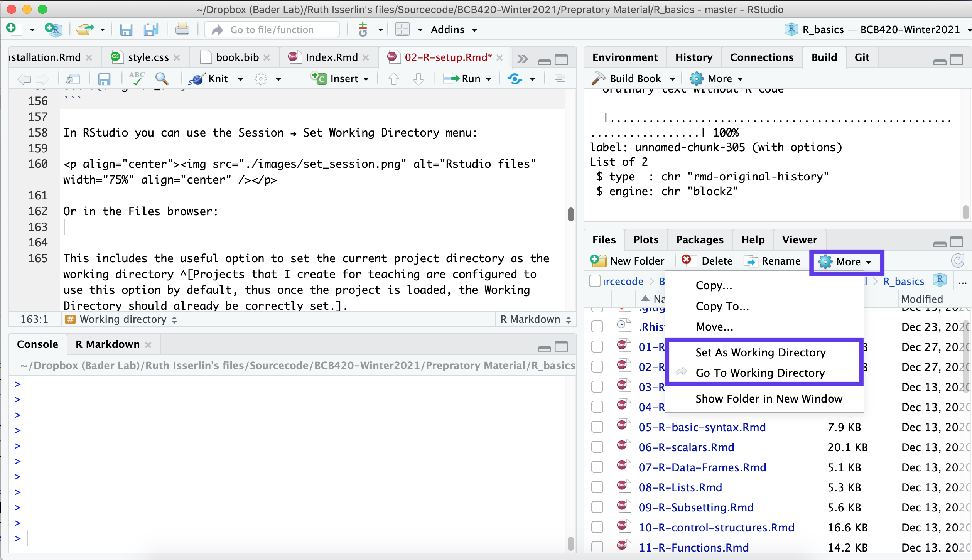
Task: Open version control toolbar icon
Action: pos(363,29)
